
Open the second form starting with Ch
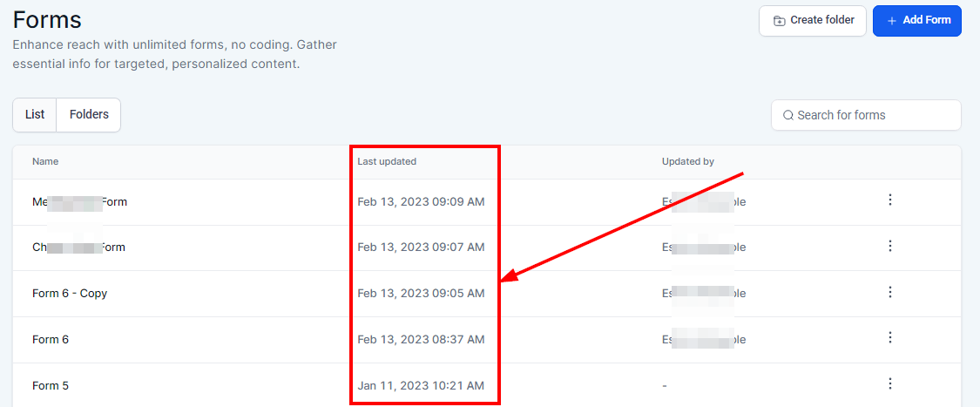click(x=78, y=248)
